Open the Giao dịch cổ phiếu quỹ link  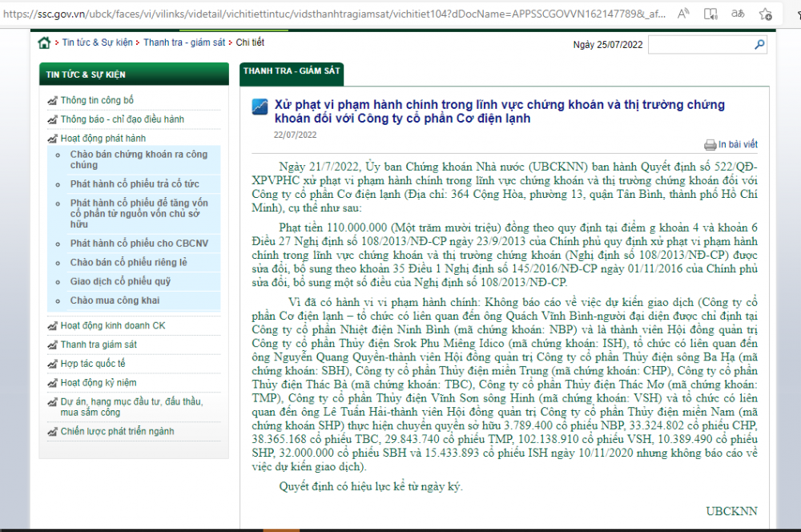pyautogui.click(x=119, y=281)
